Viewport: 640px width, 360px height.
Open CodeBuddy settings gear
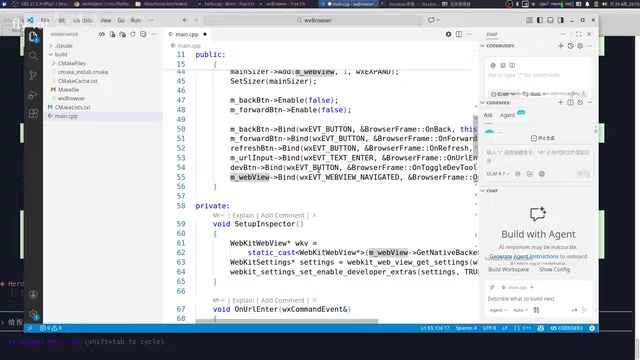(580, 46)
